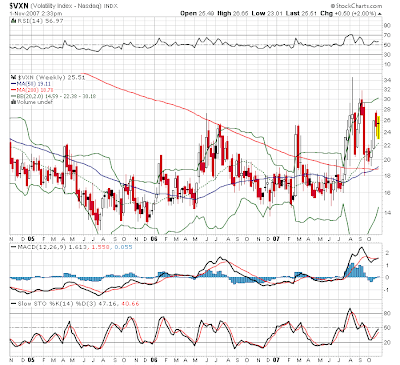
Task: Click the upward change arrow beside Chg
Action: pyautogui.click(x=380, y=14)
